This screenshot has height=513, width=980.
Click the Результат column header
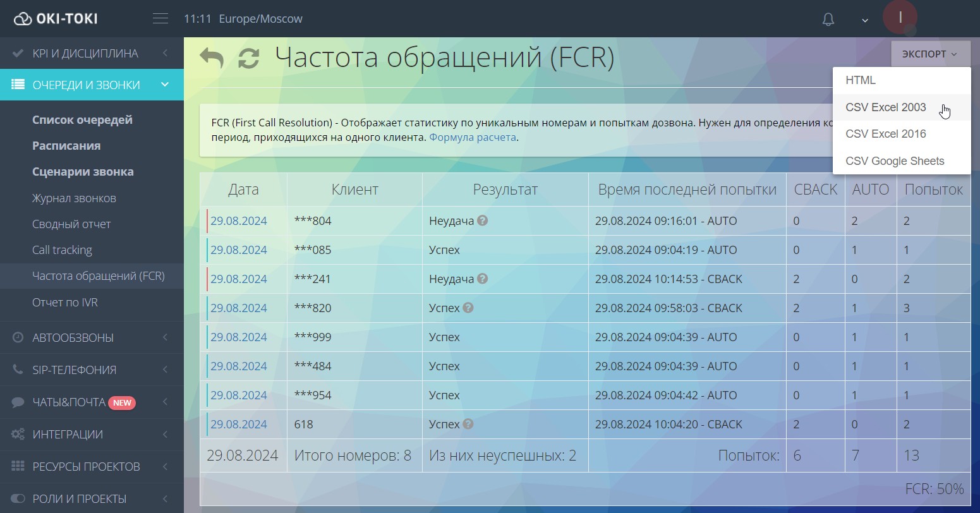click(x=505, y=190)
